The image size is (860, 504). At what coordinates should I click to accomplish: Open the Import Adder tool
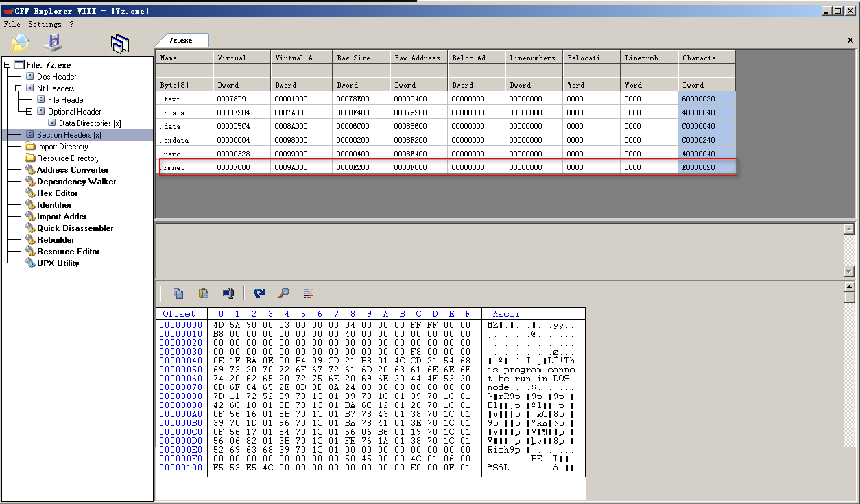pyautogui.click(x=62, y=217)
